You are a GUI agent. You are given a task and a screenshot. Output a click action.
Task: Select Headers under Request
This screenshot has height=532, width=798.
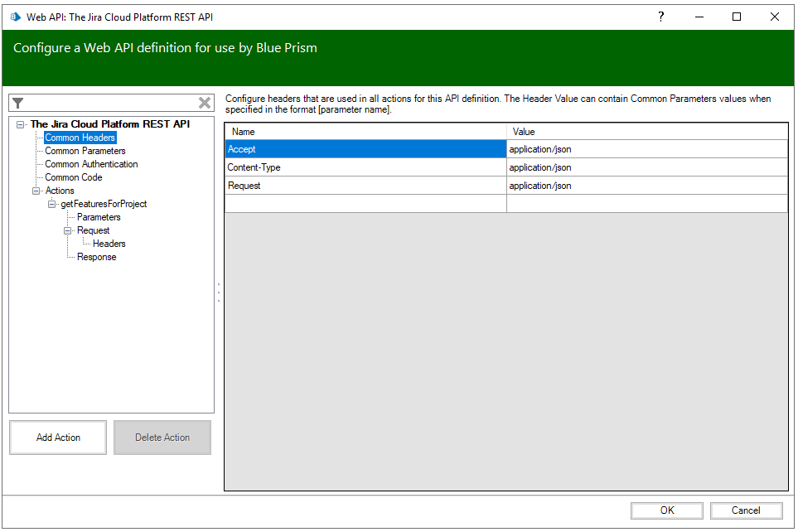point(109,244)
